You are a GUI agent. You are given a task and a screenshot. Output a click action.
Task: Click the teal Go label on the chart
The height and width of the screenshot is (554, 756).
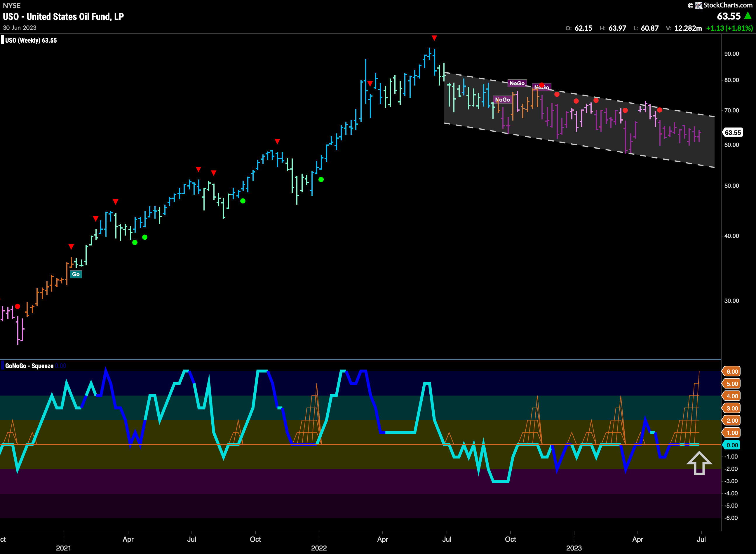click(x=76, y=274)
